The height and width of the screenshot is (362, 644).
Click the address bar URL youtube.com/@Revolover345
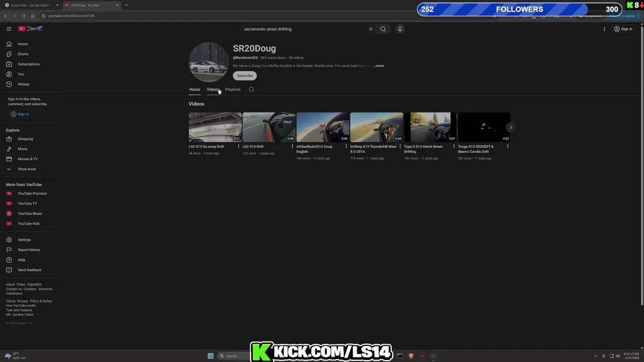tap(71, 16)
